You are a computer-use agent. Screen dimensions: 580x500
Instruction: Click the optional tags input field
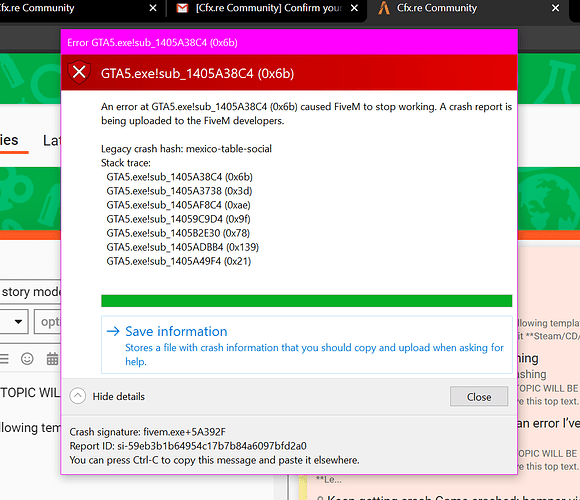point(48,322)
